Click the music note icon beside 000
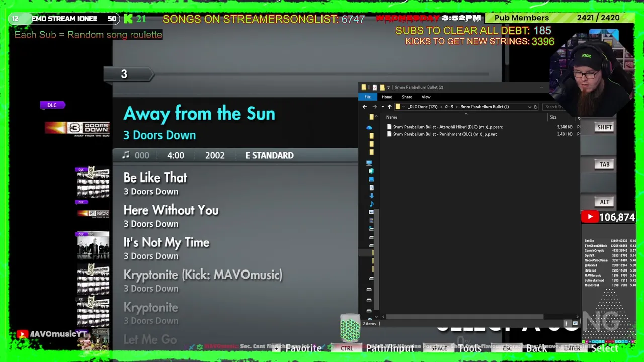 [x=126, y=155]
